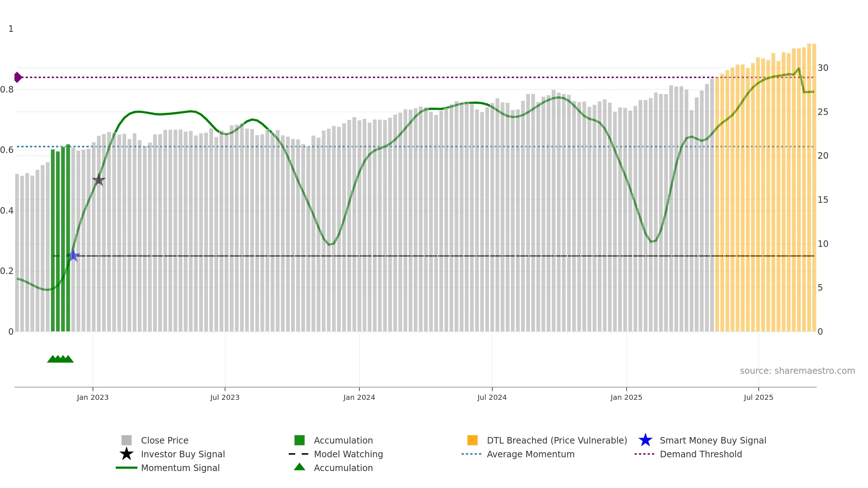Image resolution: width=868 pixels, height=488 pixels.
Task: Click the black Investor Buy Signal star in legend
Action: pos(127,454)
